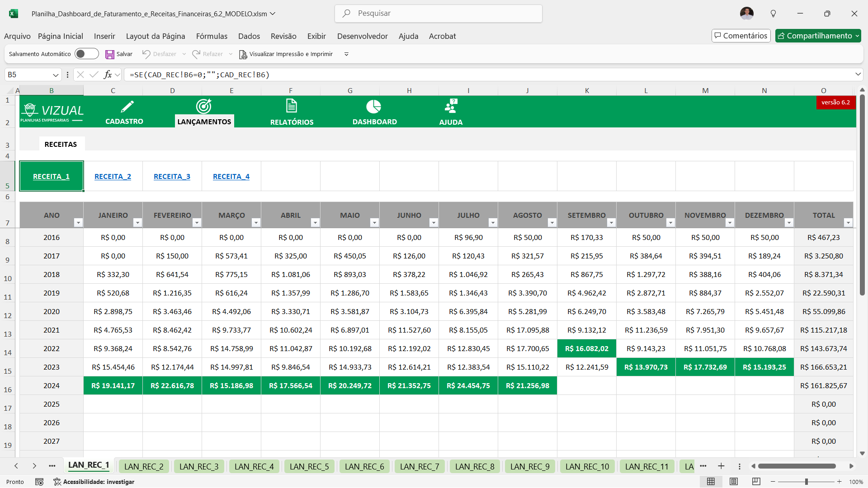Toggle Salvamento Automático switch
868x488 pixels.
coord(86,54)
